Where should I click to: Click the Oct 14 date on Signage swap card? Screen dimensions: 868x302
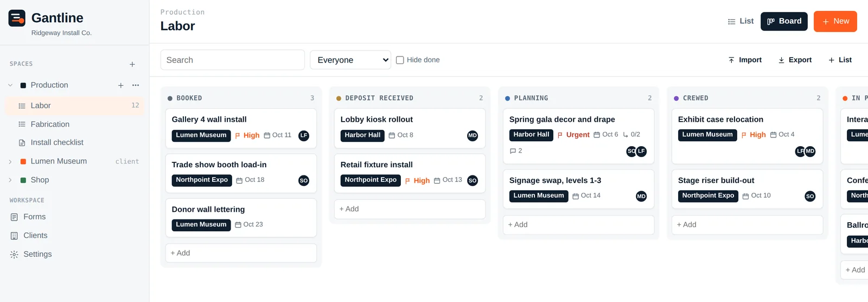tap(586, 196)
